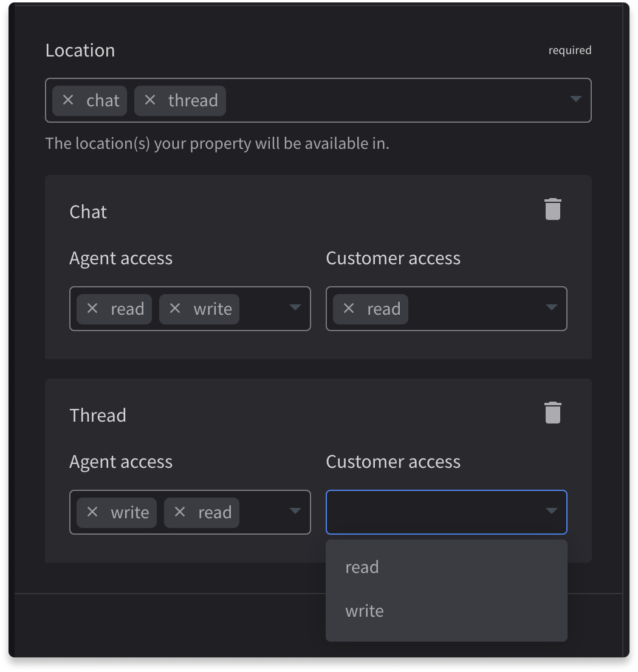Viewport: 638px width, 672px height.
Task: Collapse the Thread customer access dropdown
Action: [552, 512]
